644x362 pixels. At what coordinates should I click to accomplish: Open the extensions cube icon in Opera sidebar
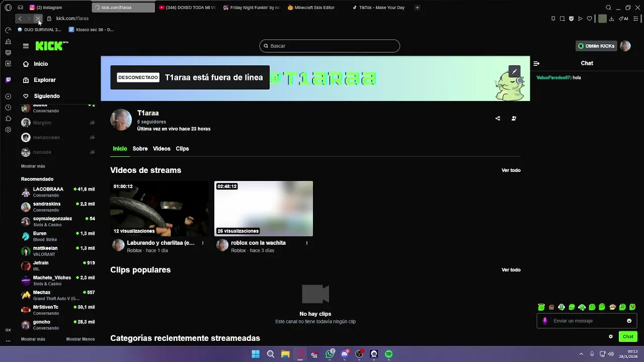pyautogui.click(x=8, y=119)
